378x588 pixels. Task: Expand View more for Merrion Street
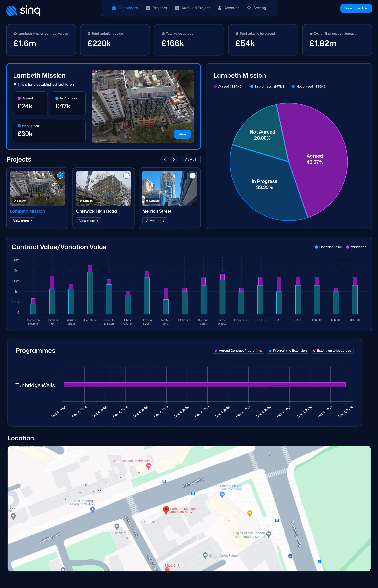coord(155,221)
